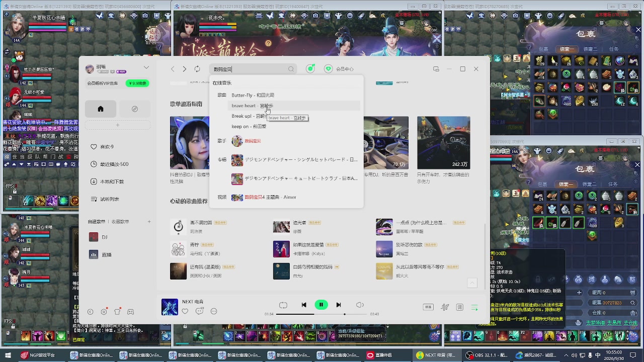Go forward with the right arrow in music player
The height and width of the screenshot is (362, 644).
[185, 69]
